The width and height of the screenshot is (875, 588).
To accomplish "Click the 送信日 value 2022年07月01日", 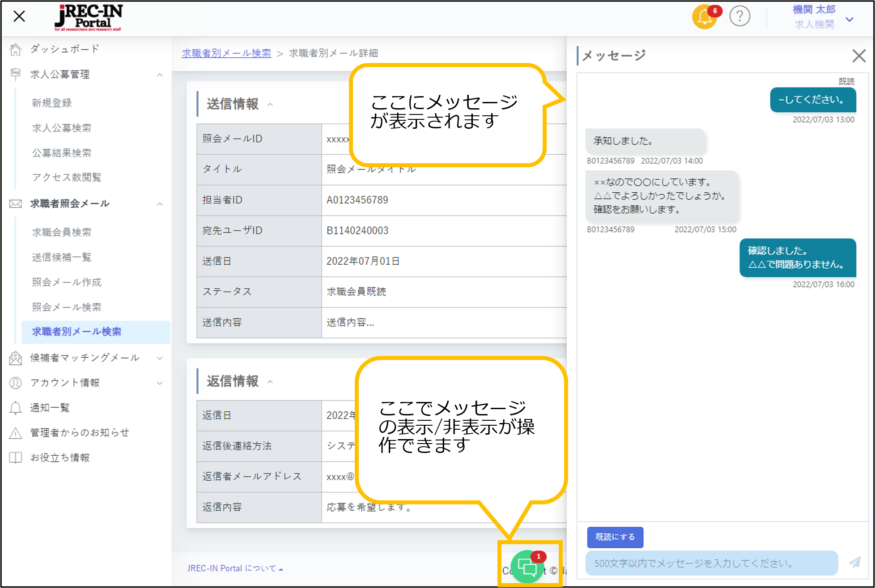I will point(363,261).
